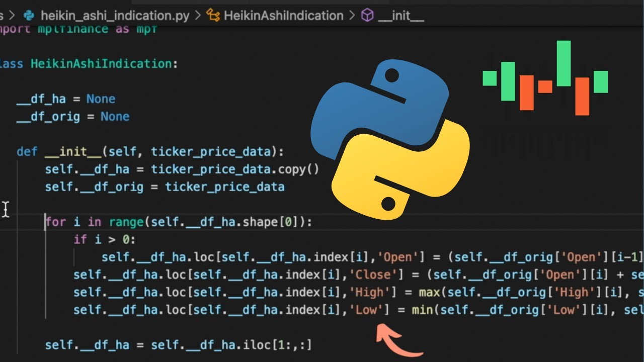
Task: Select __init__ breadcrumb item
Action: [x=400, y=16]
